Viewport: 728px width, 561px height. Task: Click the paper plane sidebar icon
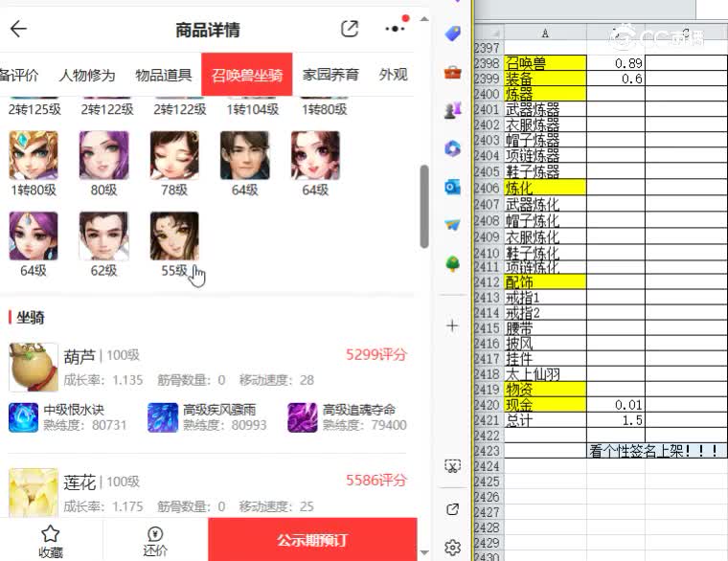(x=453, y=225)
